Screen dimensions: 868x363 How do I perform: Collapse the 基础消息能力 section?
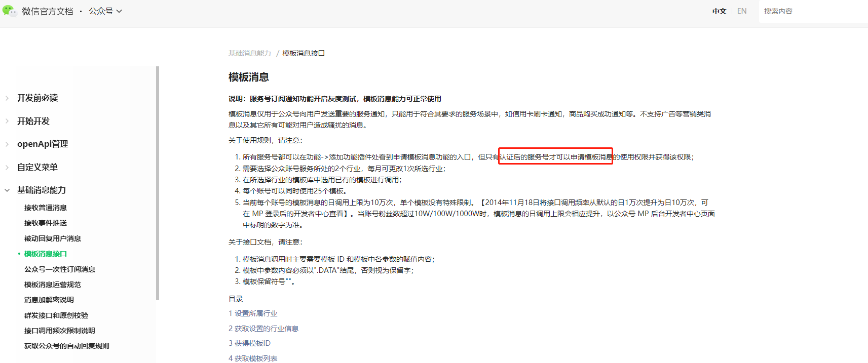[42, 190]
